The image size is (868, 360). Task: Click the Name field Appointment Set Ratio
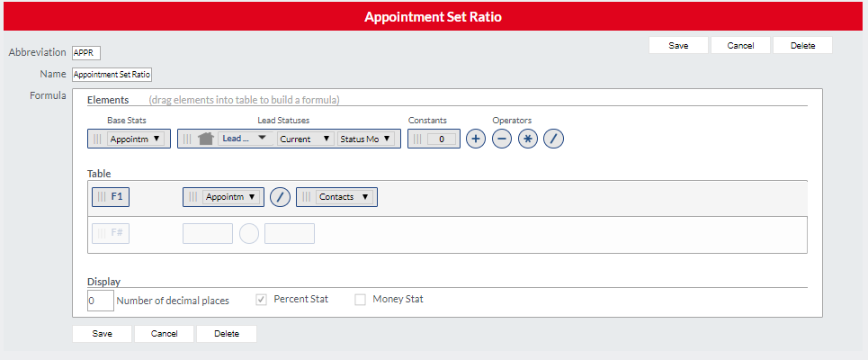pyautogui.click(x=112, y=75)
